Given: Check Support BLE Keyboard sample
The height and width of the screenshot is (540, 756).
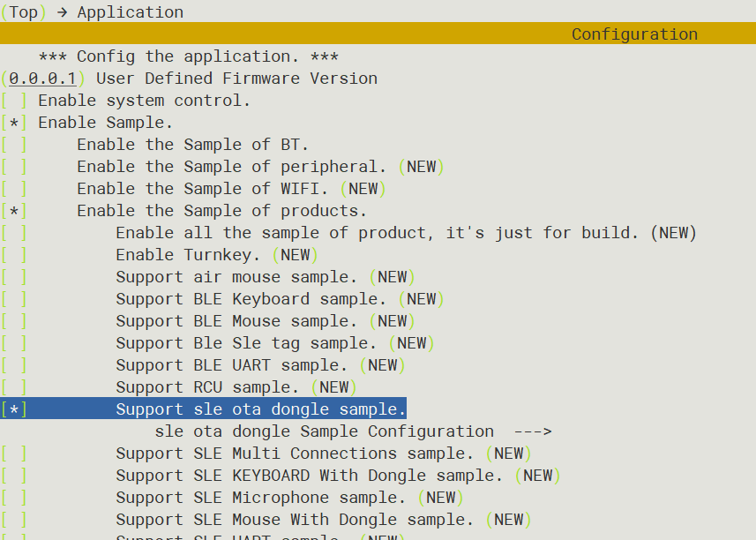Looking at the screenshot, I should (14, 299).
